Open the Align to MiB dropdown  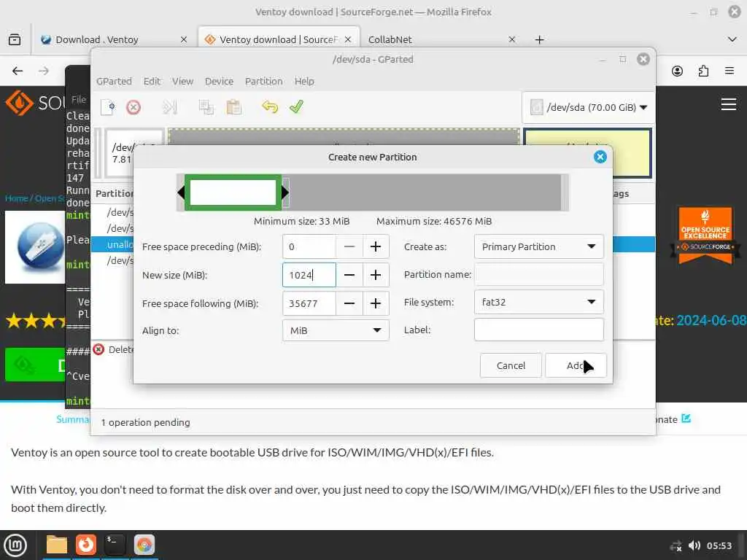click(336, 330)
